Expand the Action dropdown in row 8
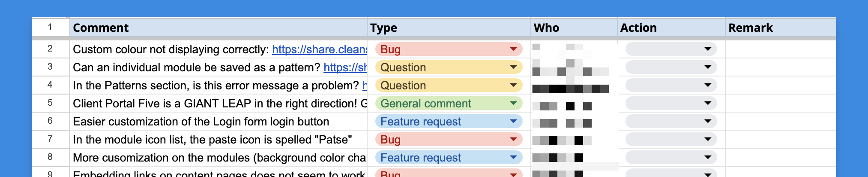The width and height of the screenshot is (868, 177). [x=707, y=157]
